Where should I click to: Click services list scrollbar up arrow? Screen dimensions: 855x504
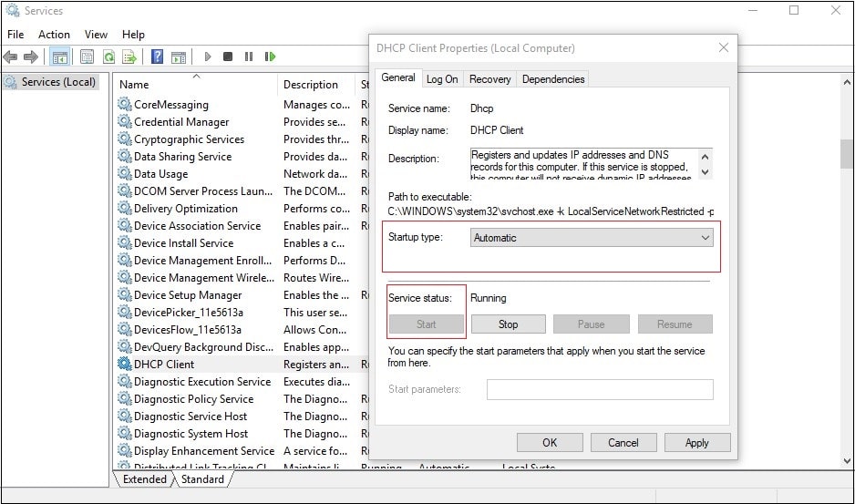[847, 82]
